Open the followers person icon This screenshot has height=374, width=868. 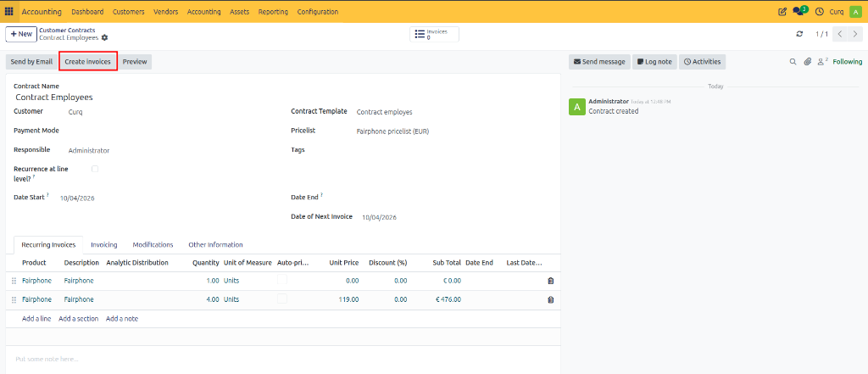[x=822, y=61]
